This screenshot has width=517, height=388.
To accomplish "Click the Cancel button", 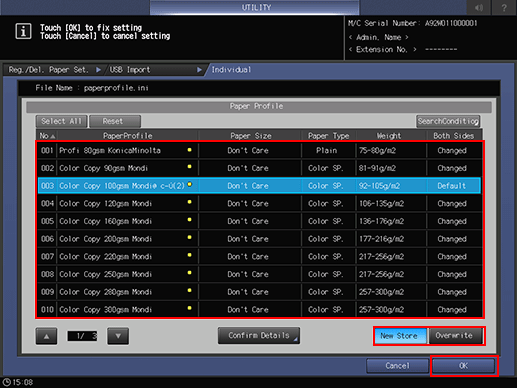I will tap(397, 366).
